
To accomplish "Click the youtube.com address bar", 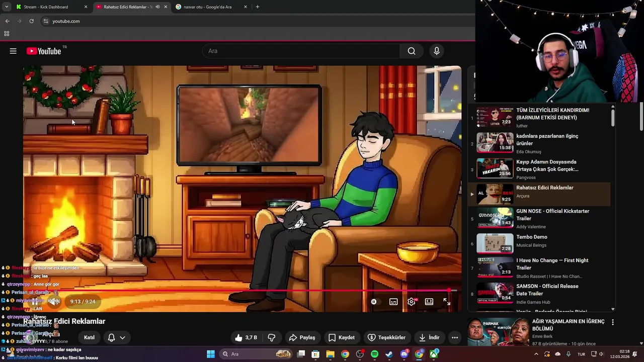I will (257, 21).
